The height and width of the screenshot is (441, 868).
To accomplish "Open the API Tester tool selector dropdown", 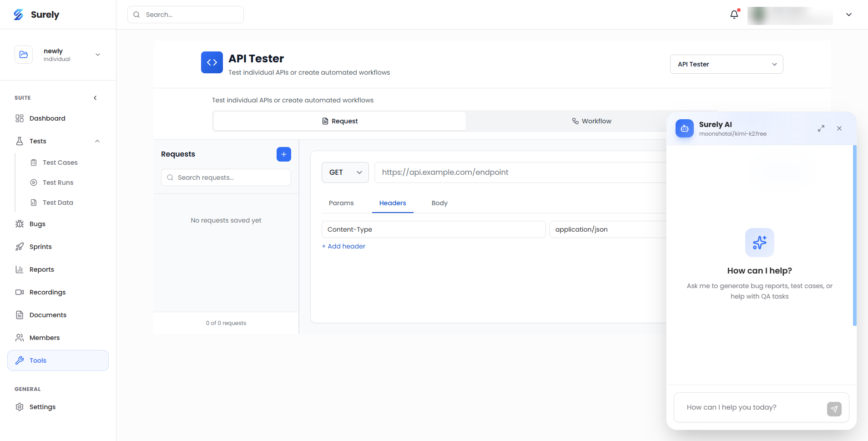I will (726, 64).
